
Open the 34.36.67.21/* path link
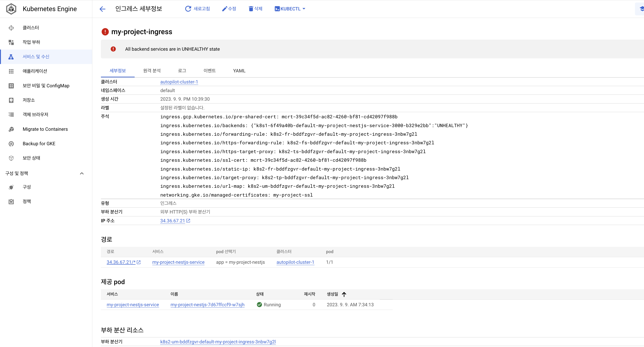[121, 262]
